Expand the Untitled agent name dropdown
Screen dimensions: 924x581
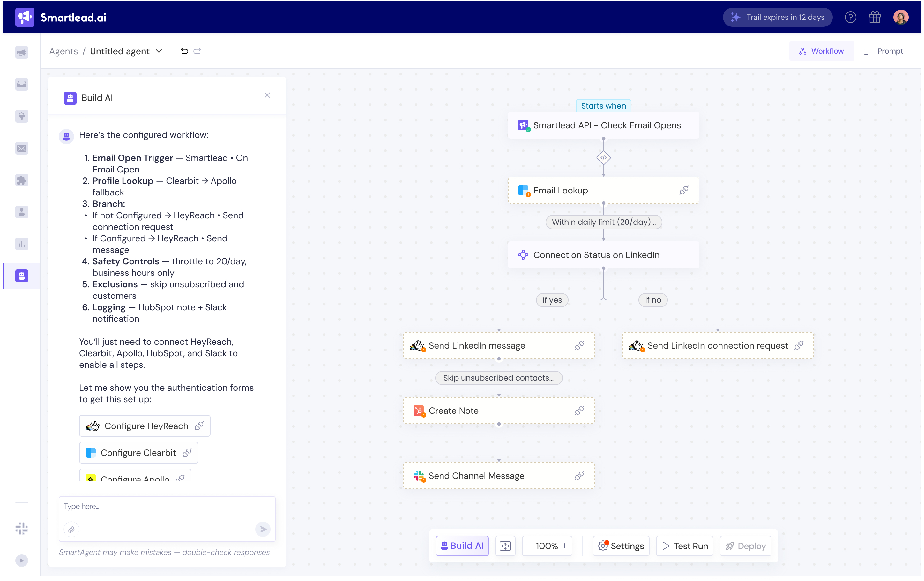coord(159,51)
